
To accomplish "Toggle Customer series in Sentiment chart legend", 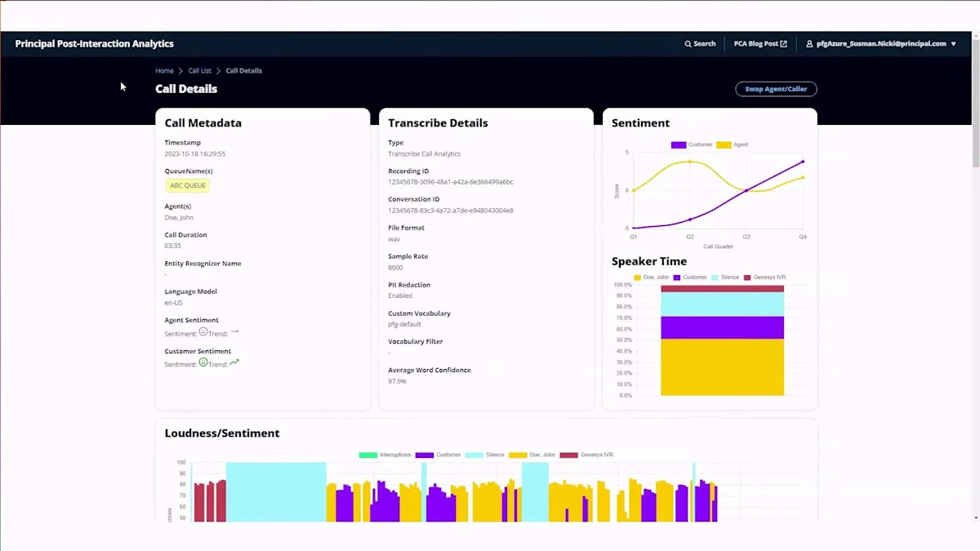I will 692,144.
